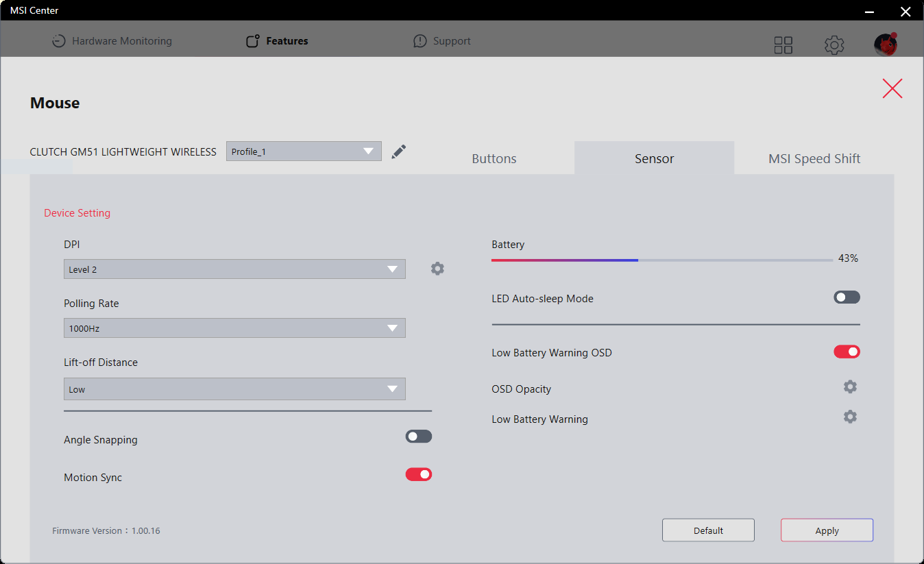Open OSD Opacity settings gear
The height and width of the screenshot is (564, 924).
point(850,387)
